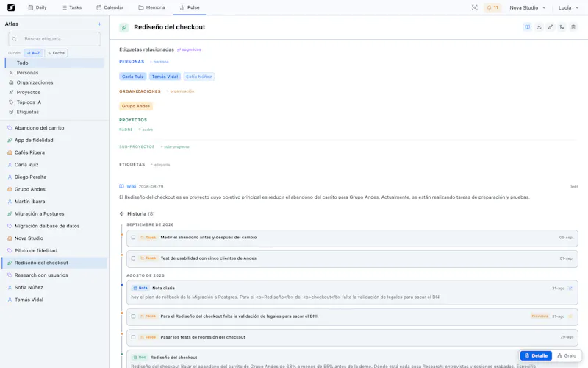Open the Lucía user menu dropdown
The image size is (588, 368).
pyautogui.click(x=568, y=7)
